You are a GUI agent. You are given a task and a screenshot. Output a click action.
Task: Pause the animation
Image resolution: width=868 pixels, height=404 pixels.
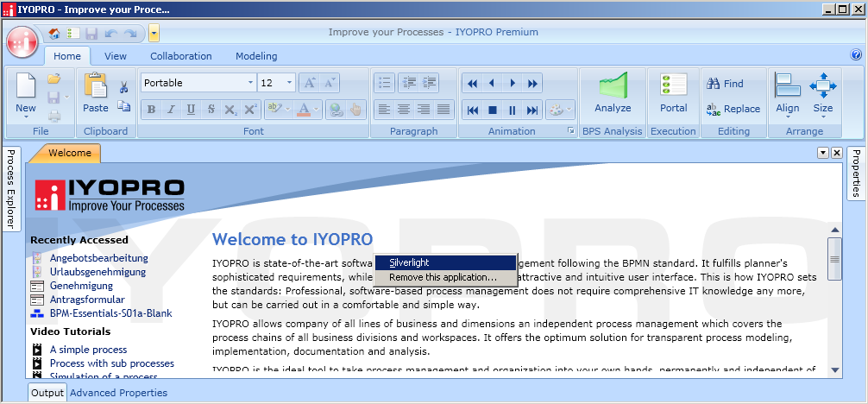[512, 110]
